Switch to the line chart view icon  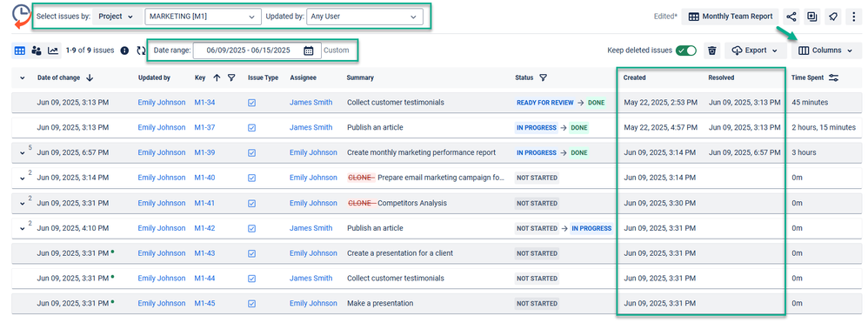pos(53,50)
